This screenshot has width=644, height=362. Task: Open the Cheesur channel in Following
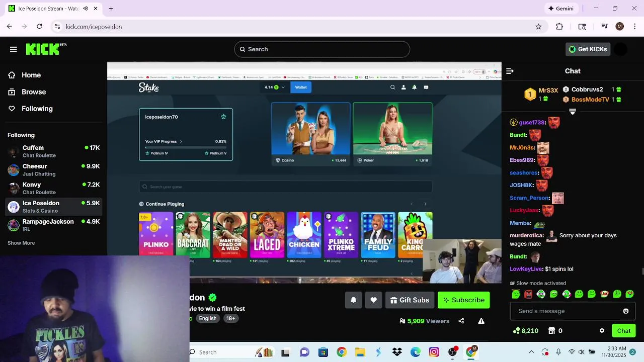tap(54, 170)
